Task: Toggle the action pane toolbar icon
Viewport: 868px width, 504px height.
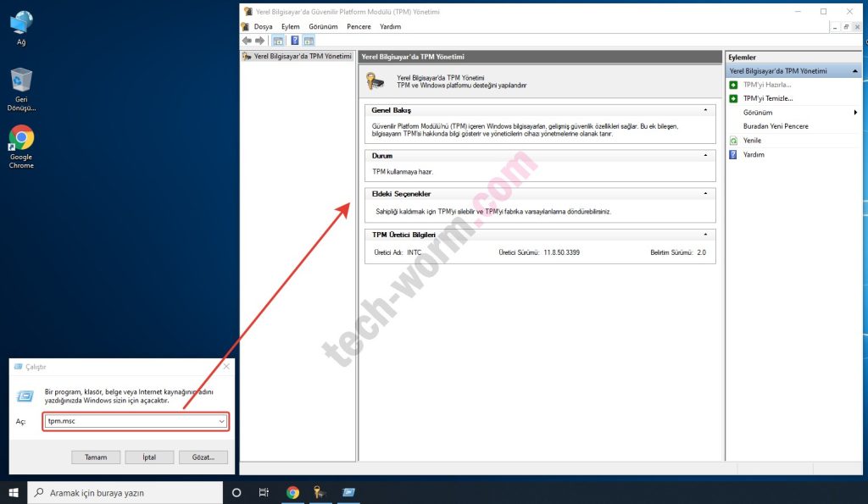Action: (x=309, y=41)
